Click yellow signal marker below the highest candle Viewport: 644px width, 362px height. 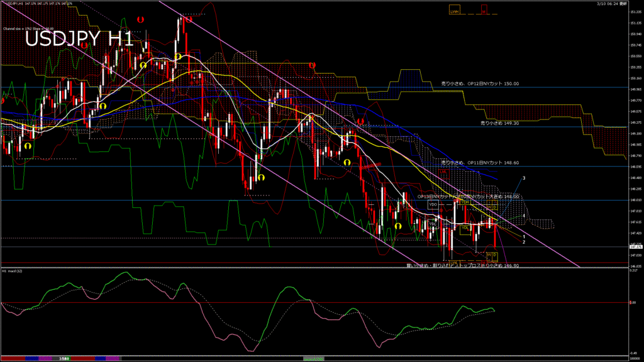179,57
